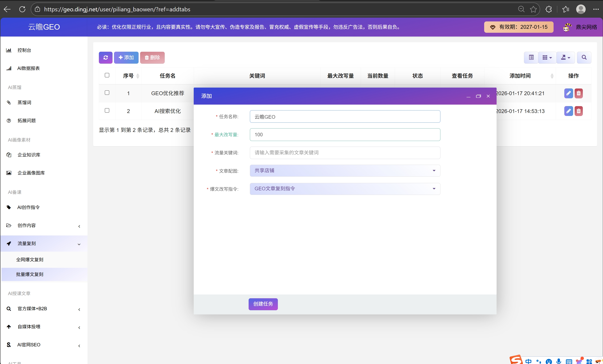Screen dimensions: 603x364
Task: Check the AI搜索优化 row checkbox
Action: (107, 110)
